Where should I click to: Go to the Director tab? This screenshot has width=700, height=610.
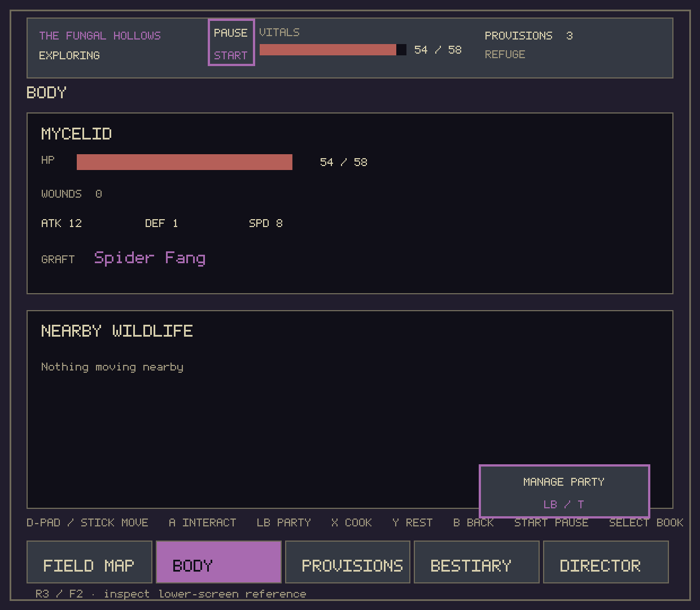pyautogui.click(x=606, y=562)
